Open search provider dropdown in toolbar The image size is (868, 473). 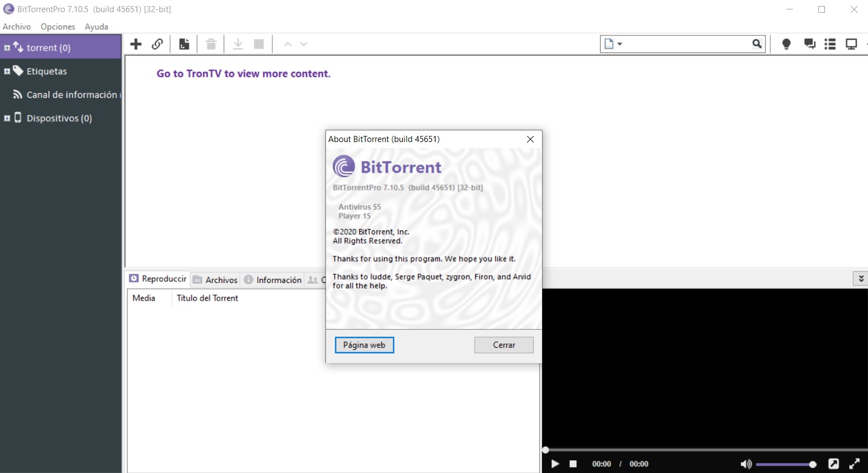[x=613, y=44]
